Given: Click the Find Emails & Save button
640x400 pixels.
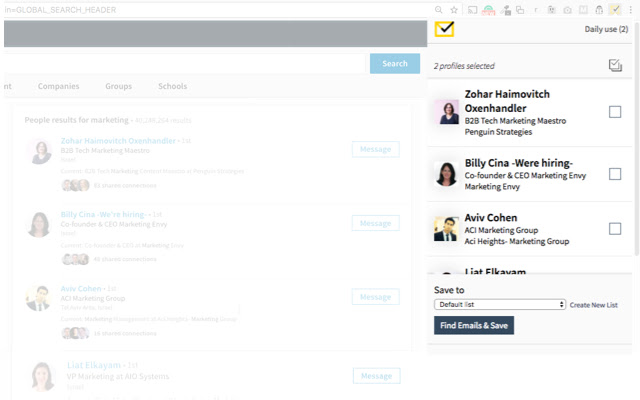Looking at the screenshot, I should tap(474, 325).
